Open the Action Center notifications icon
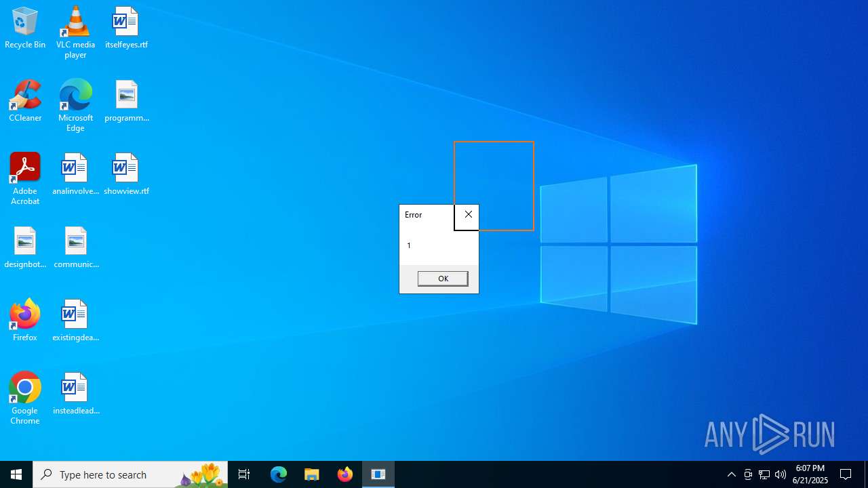The image size is (868, 488). coord(846,474)
